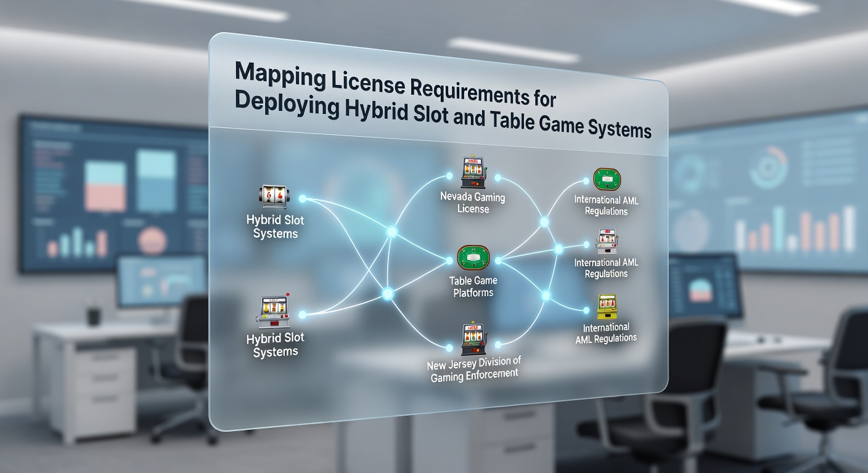868x473 pixels.
Task: Click the green table icon above Table Game Platforms
Action: (473, 257)
